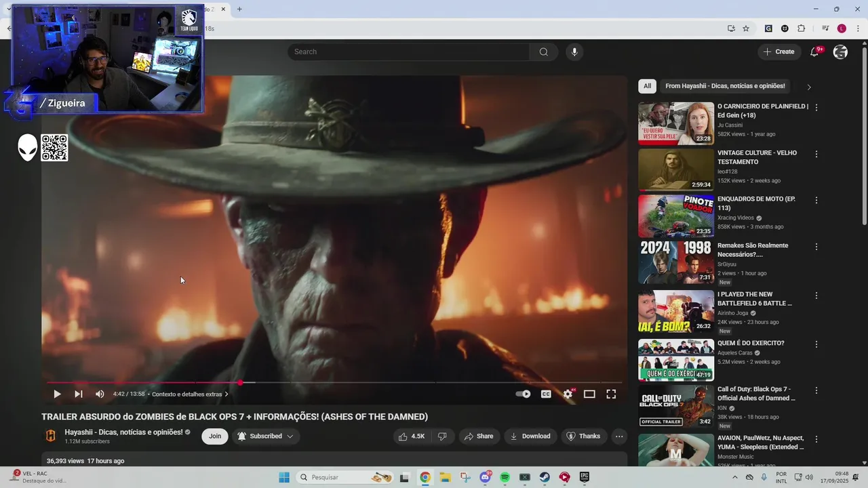Play the YouTube video
Image resolution: width=868 pixels, height=488 pixels.
[57, 394]
